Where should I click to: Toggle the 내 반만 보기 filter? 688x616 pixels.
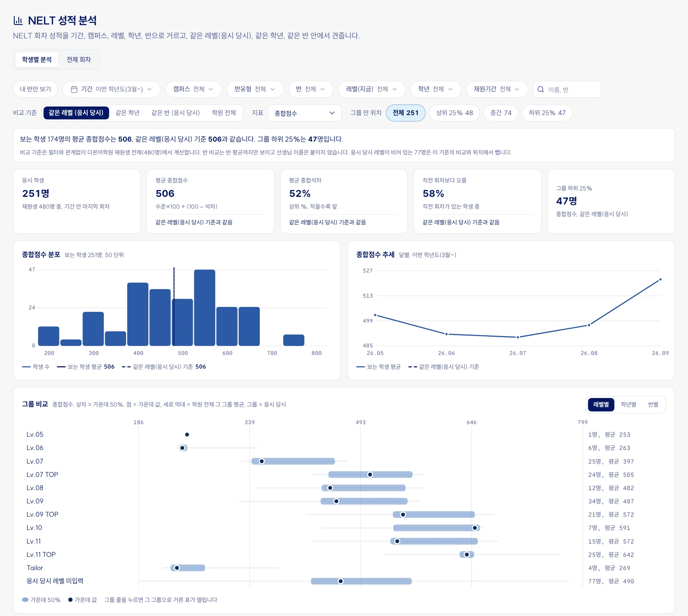coord(35,89)
